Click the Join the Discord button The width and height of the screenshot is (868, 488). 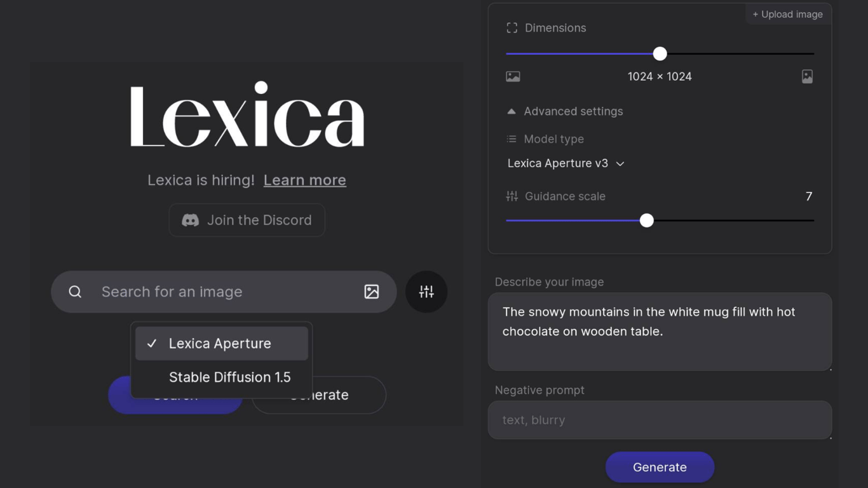247,220
